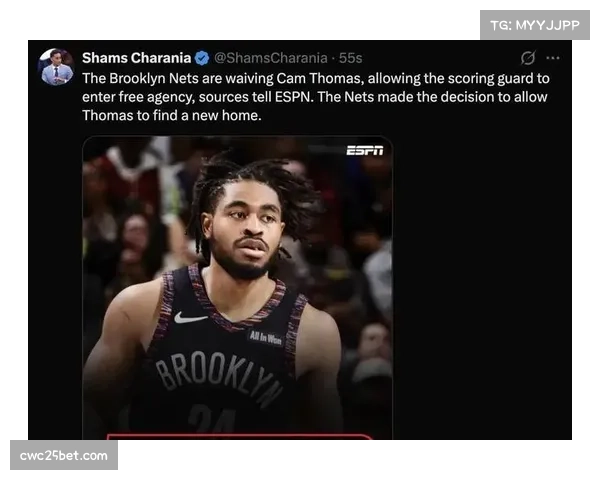This screenshot has height=480, width=600.
Task: Click the 55s post timestamp
Action: pyautogui.click(x=351, y=58)
